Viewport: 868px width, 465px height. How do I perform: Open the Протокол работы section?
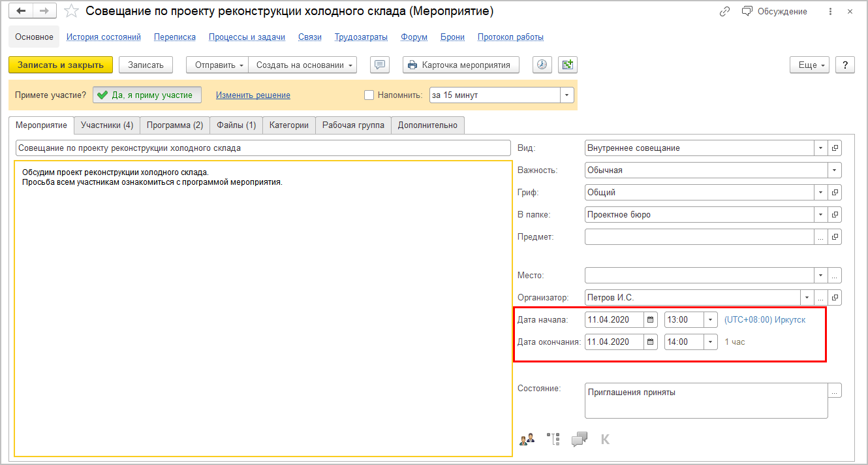(510, 37)
